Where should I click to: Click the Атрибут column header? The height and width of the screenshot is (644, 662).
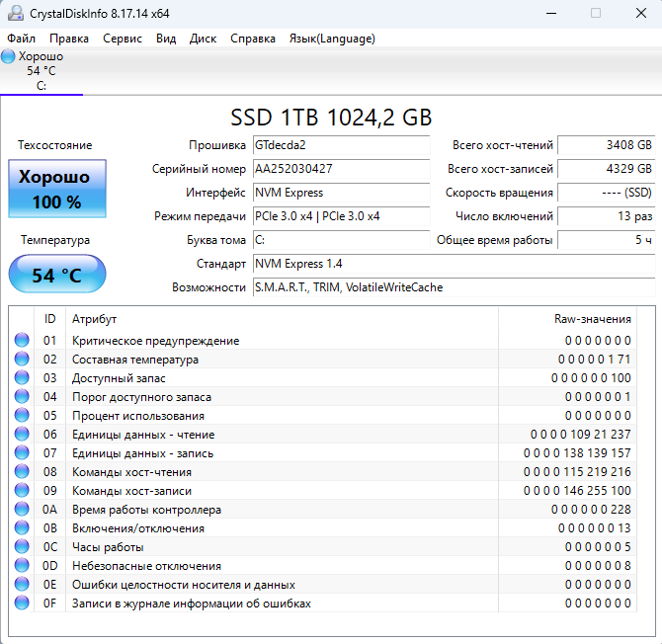[x=94, y=319]
